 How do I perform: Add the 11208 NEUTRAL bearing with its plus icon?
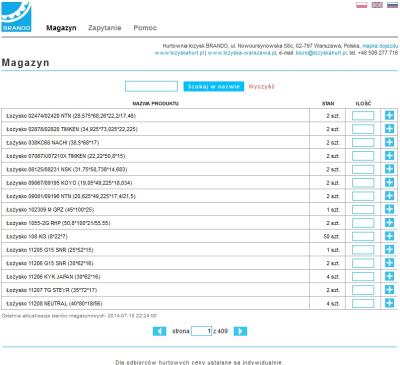point(389,303)
